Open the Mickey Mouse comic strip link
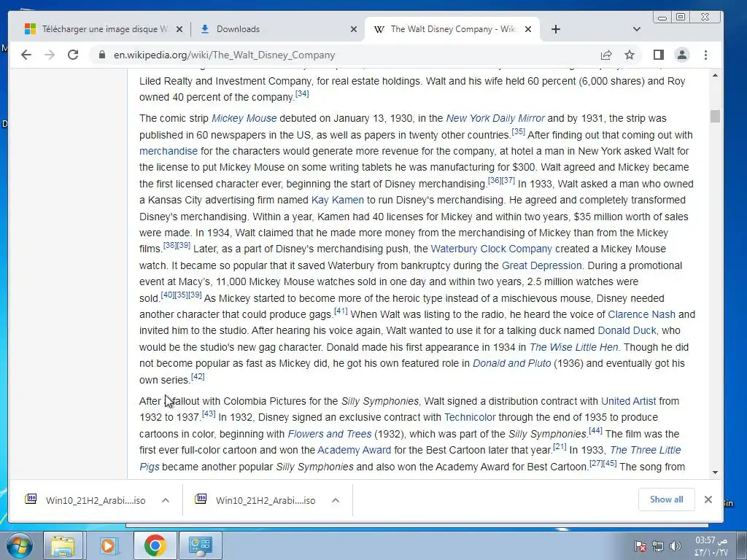Viewport: 747px width, 560px height. [244, 118]
